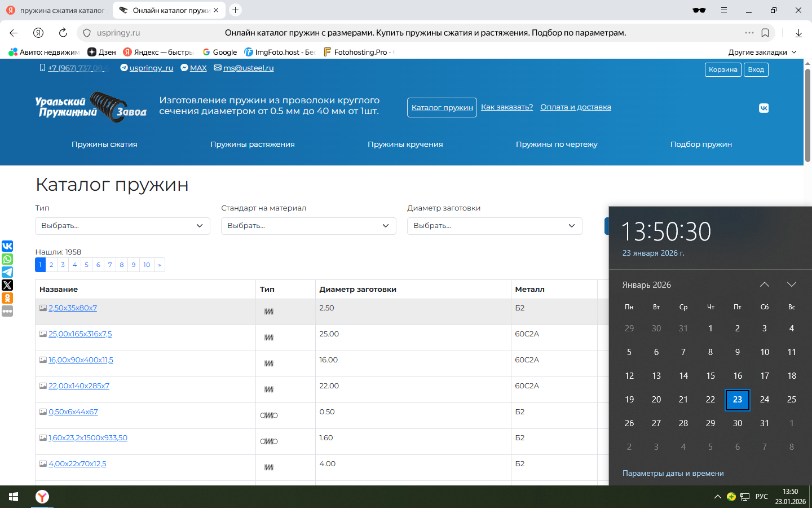Click the Odnoklassniki share icon

click(7, 298)
